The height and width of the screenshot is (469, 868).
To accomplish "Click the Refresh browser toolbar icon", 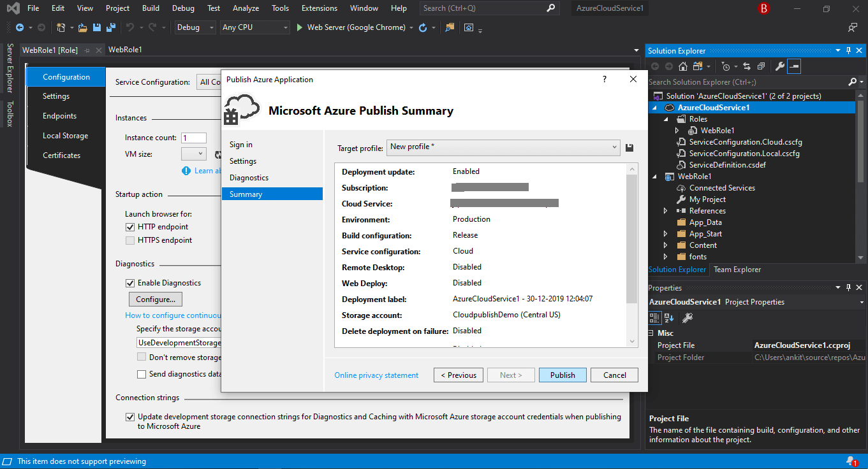I will coord(423,27).
